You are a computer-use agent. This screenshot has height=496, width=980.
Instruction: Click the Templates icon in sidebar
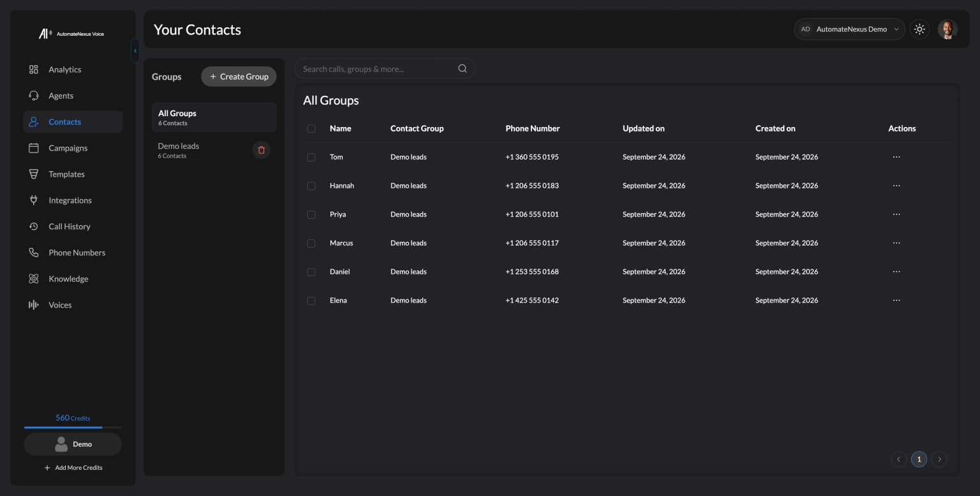coord(34,174)
